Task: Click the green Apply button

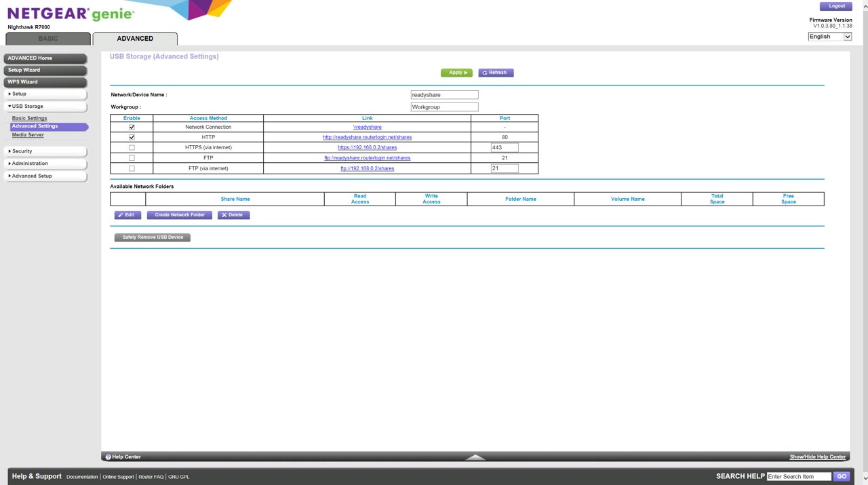Action: click(456, 73)
